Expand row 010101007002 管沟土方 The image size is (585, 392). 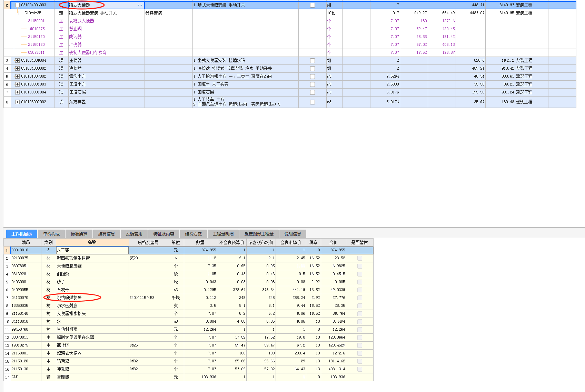click(17, 77)
